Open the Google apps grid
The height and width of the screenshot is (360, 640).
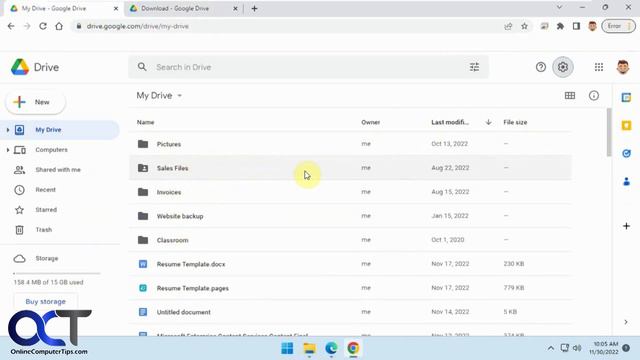pyautogui.click(x=599, y=67)
